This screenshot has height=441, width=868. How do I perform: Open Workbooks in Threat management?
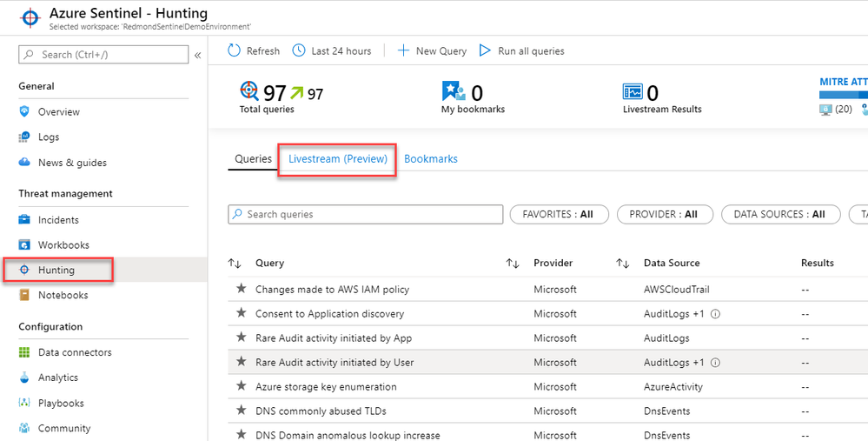click(63, 245)
